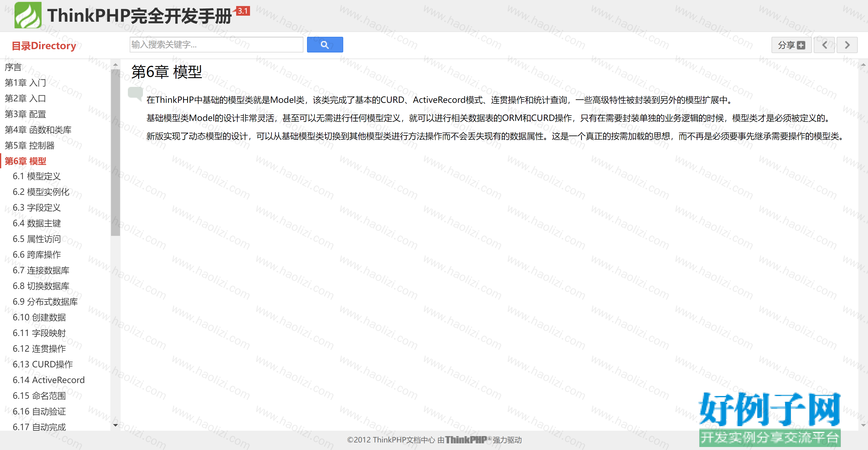The width and height of the screenshot is (868, 450).
Task: Go to next page with right chevron
Action: click(x=847, y=45)
